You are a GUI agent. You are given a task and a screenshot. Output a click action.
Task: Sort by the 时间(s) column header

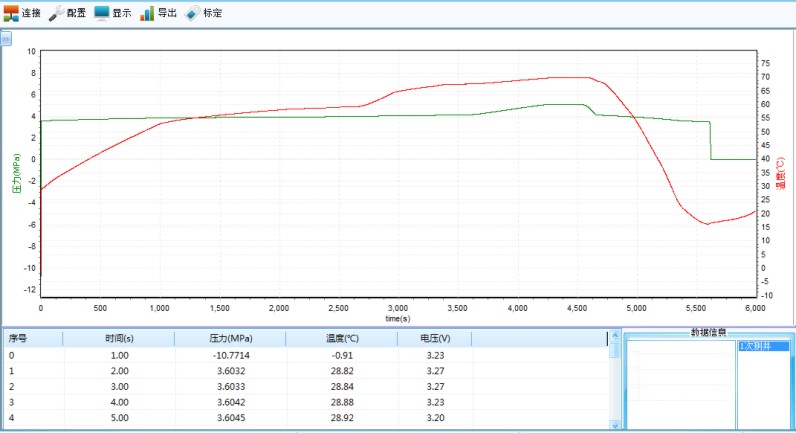pyautogui.click(x=119, y=339)
